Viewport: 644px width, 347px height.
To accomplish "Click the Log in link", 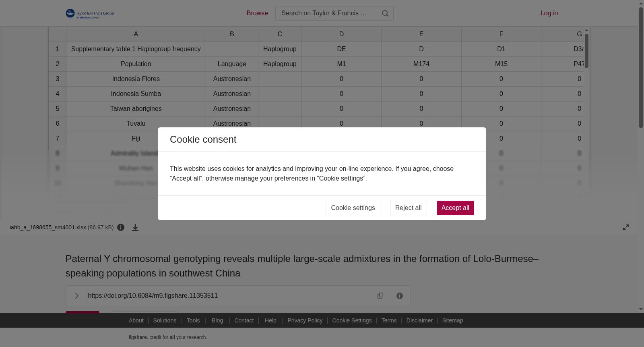I will pyautogui.click(x=549, y=13).
